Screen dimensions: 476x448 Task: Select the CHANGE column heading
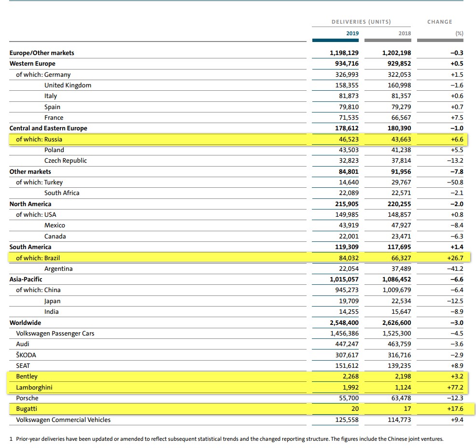(440, 22)
